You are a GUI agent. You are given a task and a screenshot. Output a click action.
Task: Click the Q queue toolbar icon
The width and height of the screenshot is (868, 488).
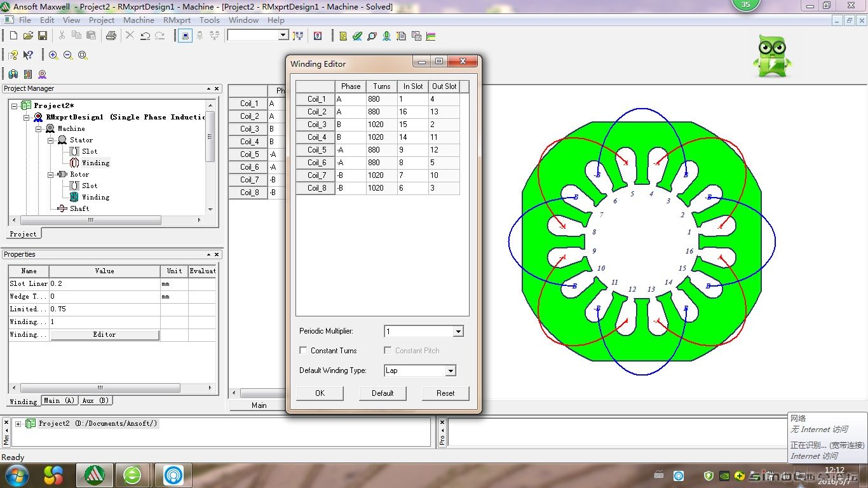[317, 36]
